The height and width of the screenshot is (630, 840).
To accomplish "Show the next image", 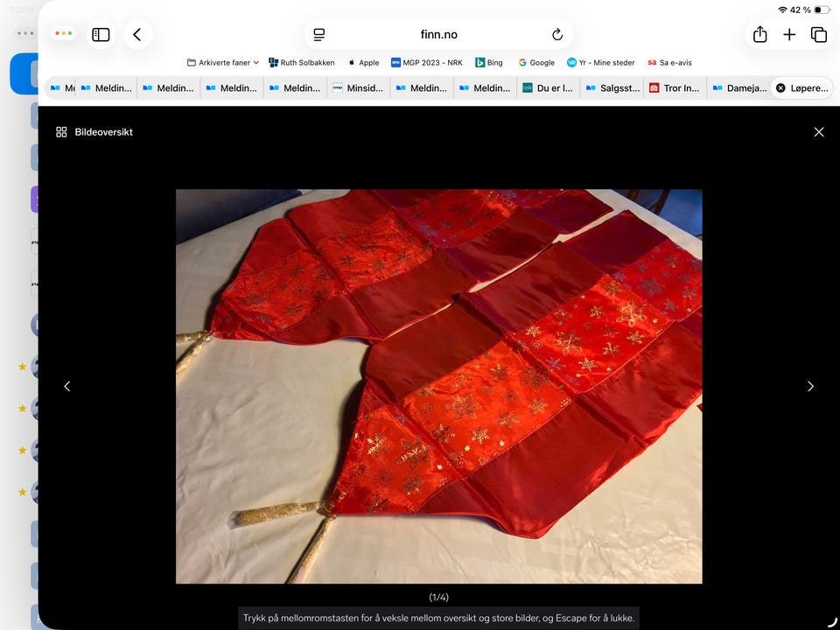I will coord(810,386).
